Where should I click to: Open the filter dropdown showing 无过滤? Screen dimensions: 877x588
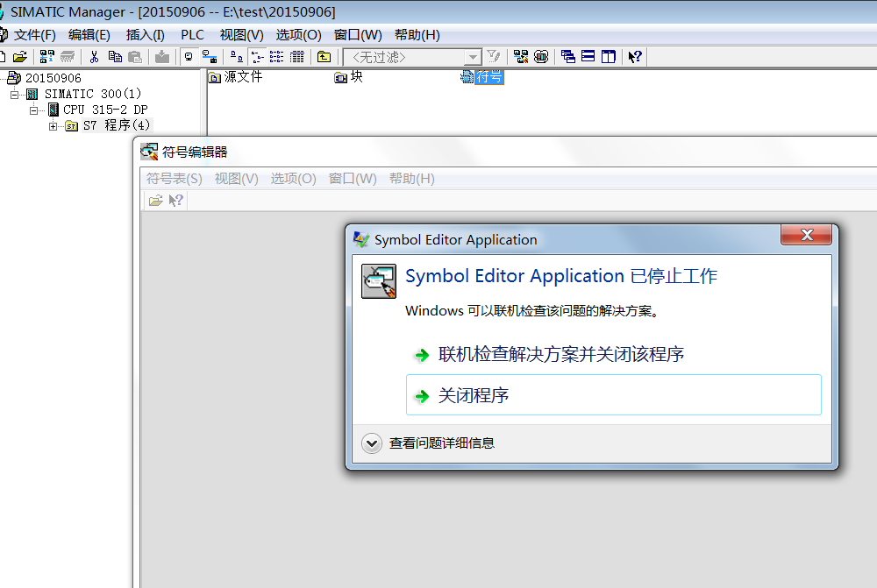(x=474, y=57)
